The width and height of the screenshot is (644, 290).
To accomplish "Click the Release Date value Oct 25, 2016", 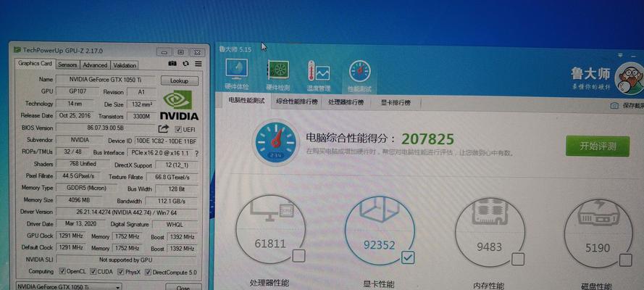I will (75, 116).
